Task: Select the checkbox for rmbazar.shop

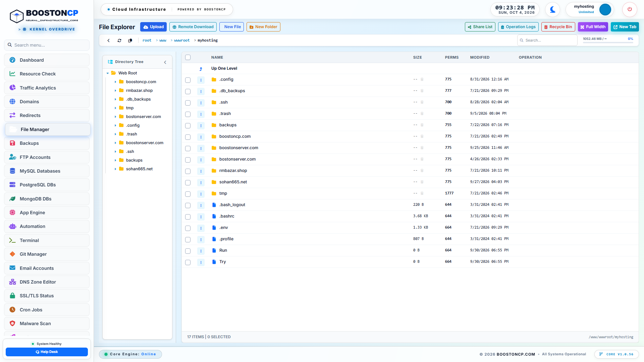Action: click(x=188, y=171)
